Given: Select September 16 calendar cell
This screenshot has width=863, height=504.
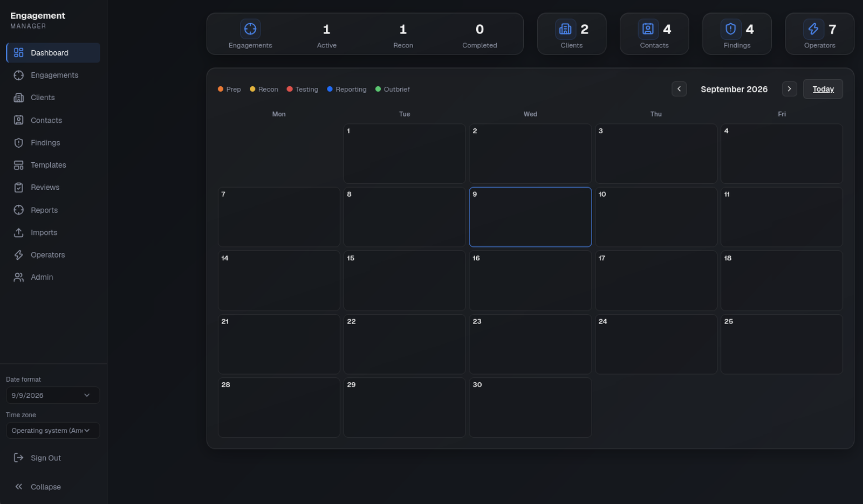Looking at the screenshot, I should point(530,280).
